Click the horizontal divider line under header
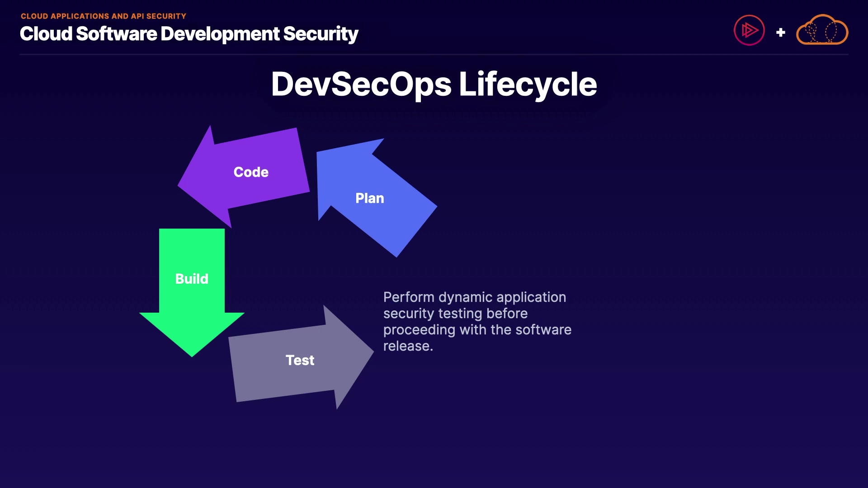 pos(434,55)
